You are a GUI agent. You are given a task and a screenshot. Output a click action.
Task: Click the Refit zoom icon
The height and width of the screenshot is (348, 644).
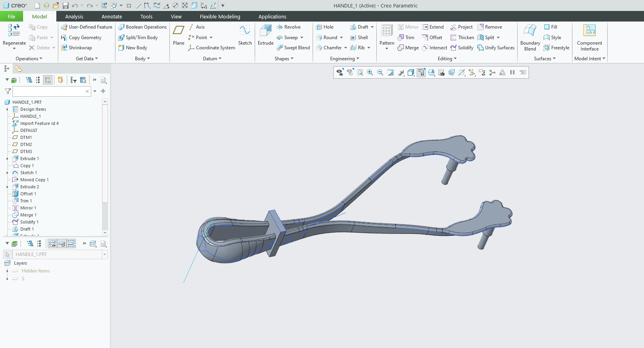(360, 72)
